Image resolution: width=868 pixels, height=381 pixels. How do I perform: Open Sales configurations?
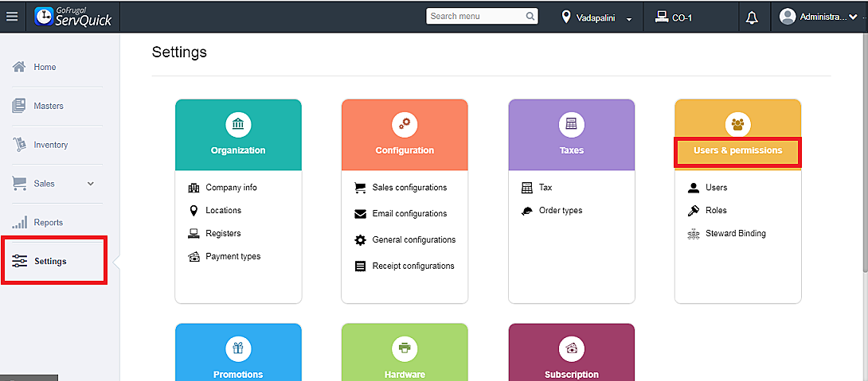409,188
